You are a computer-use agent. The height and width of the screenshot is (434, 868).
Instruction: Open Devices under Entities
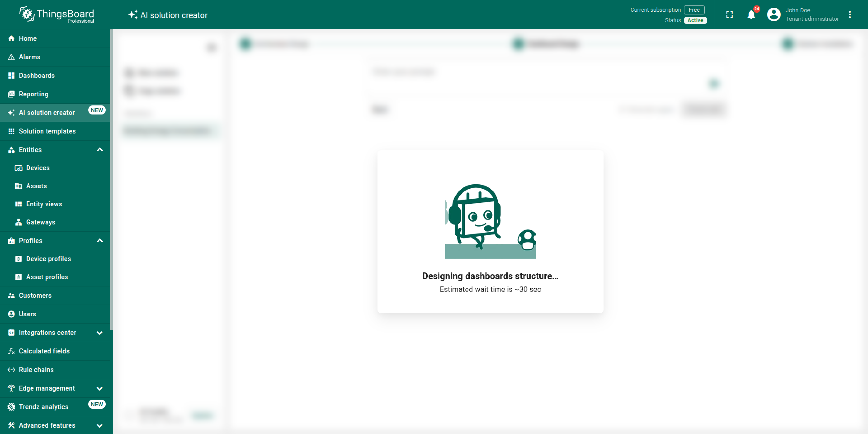coord(37,168)
